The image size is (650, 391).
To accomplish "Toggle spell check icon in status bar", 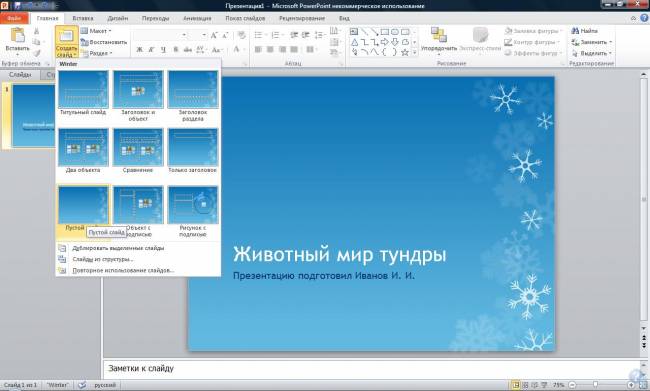I will point(82,385).
